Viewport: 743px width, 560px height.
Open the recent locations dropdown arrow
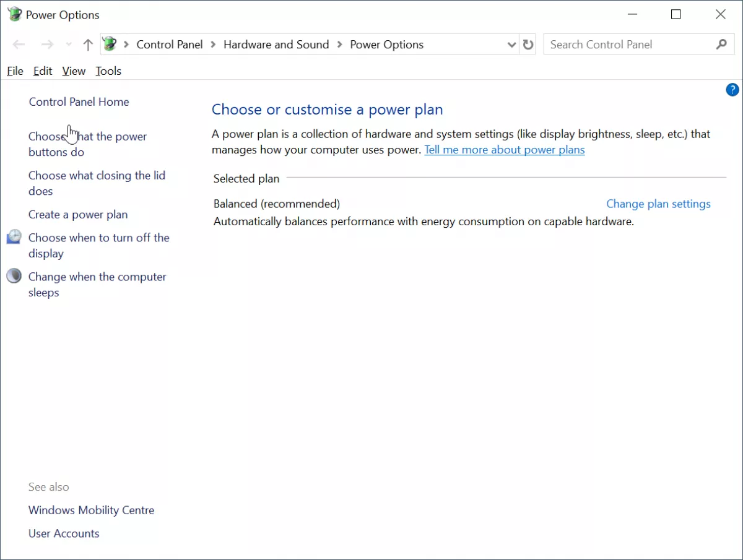[69, 45]
